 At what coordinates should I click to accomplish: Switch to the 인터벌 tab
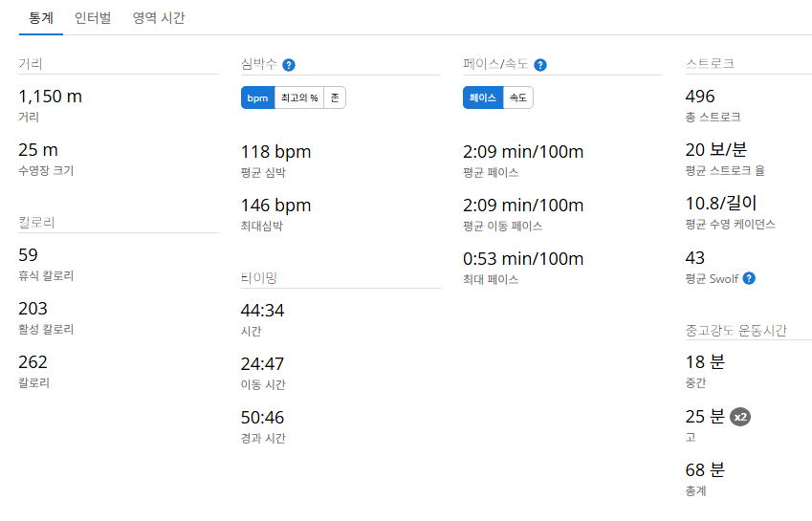tap(93, 18)
